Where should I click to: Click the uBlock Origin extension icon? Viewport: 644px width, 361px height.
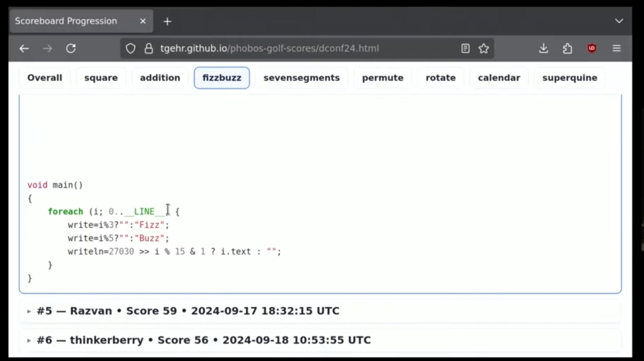point(592,48)
